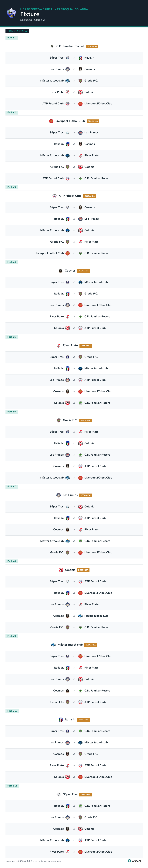Image resolution: width=148 pixels, height=868 pixels.
Task: Select the PRIMERA ETAPA tab label
Action: (17, 31)
